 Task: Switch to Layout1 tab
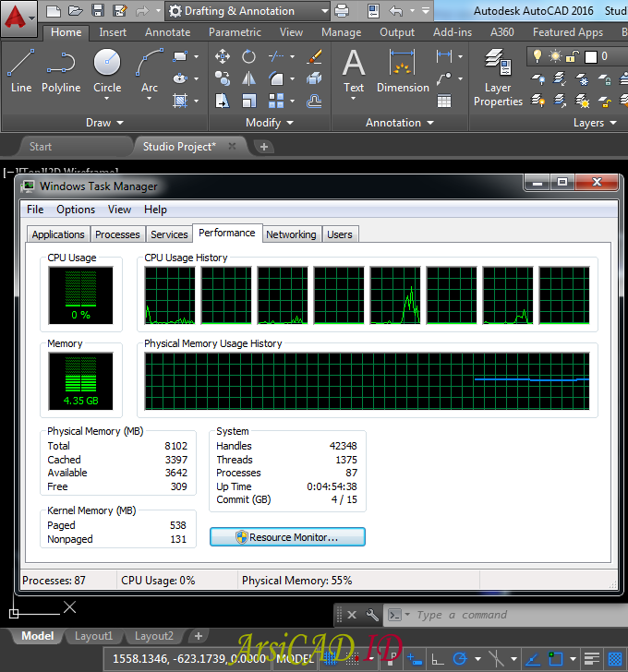[x=93, y=636]
